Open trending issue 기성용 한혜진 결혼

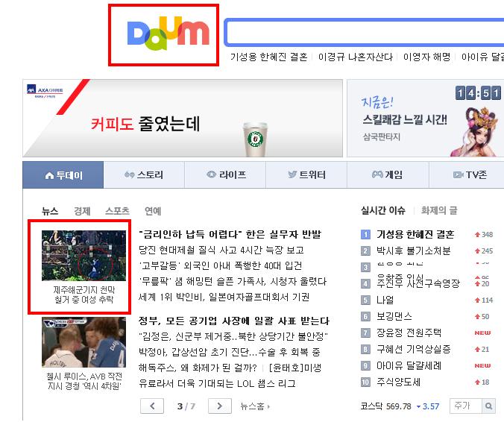[415, 234]
